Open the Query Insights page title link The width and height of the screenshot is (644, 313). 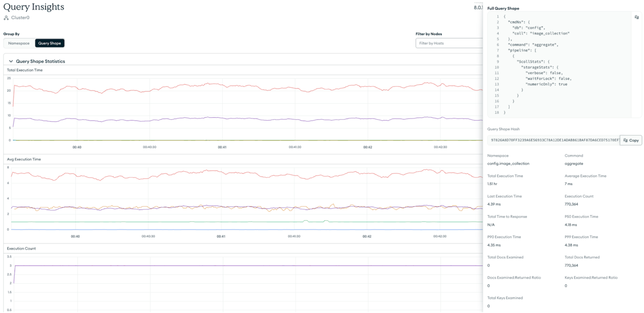(34, 7)
